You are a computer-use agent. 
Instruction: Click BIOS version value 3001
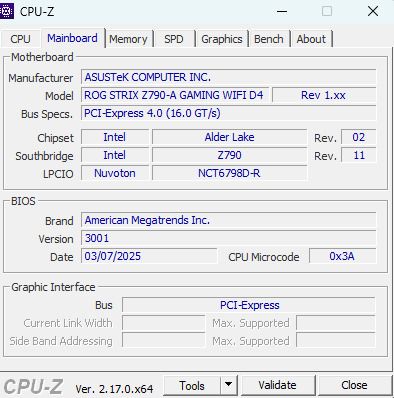tap(229, 238)
